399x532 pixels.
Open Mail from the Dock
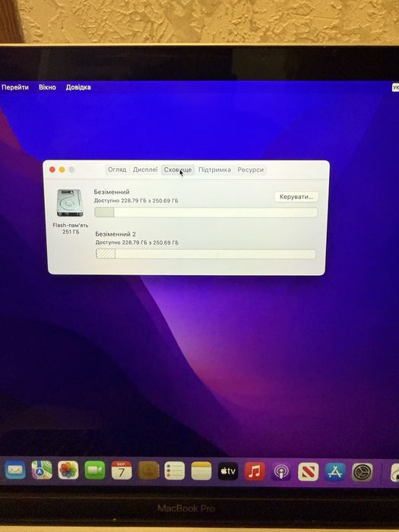(15, 470)
